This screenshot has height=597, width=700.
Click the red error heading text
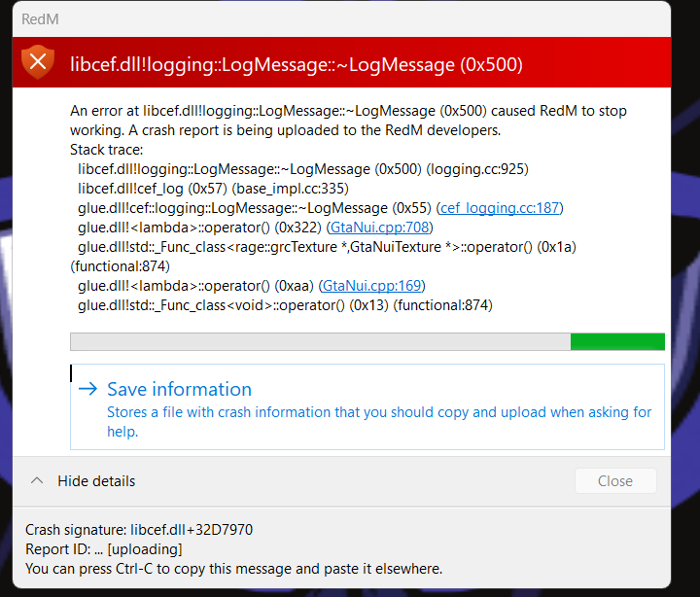pyautogui.click(x=297, y=65)
